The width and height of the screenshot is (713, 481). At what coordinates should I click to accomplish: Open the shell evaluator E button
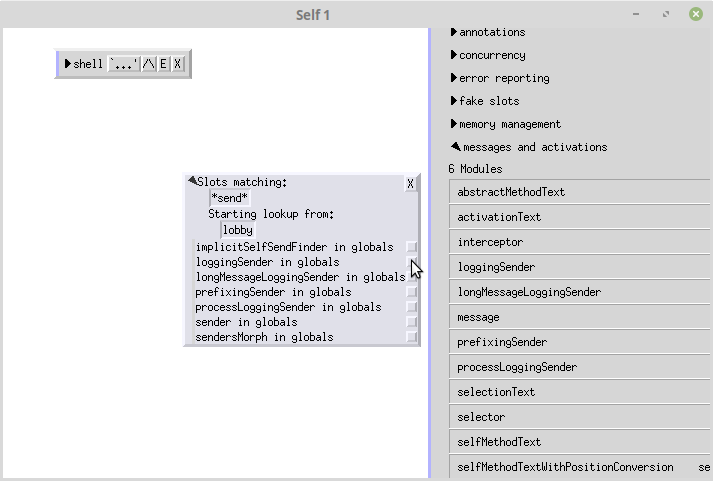click(x=163, y=64)
